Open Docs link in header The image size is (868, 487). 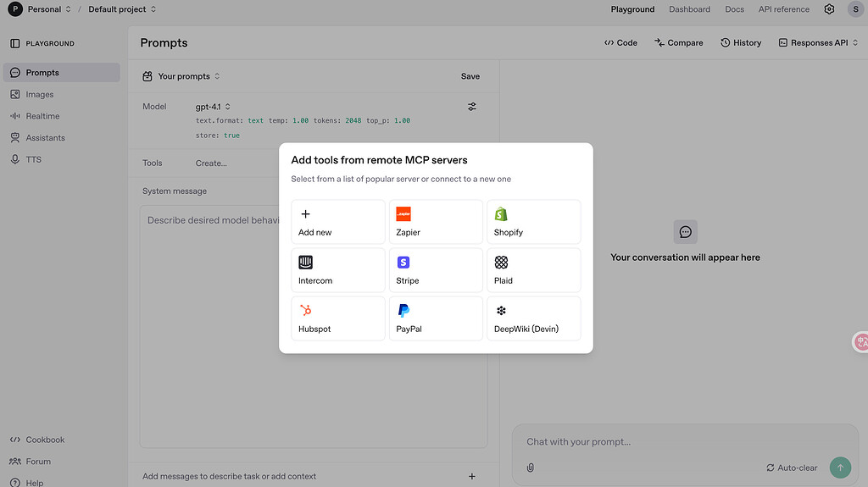pyautogui.click(x=734, y=9)
